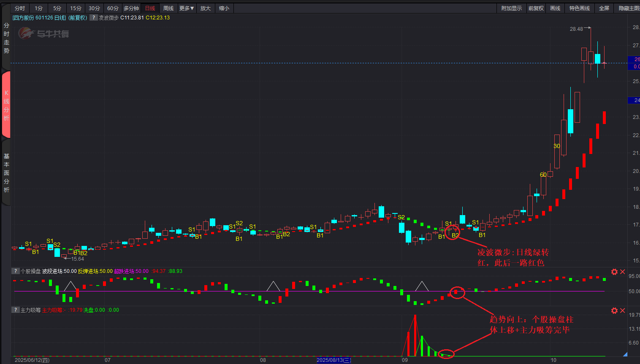The width and height of the screenshot is (640, 364).
Task: Open the 特色画线 drawing menu
Action: [579, 8]
